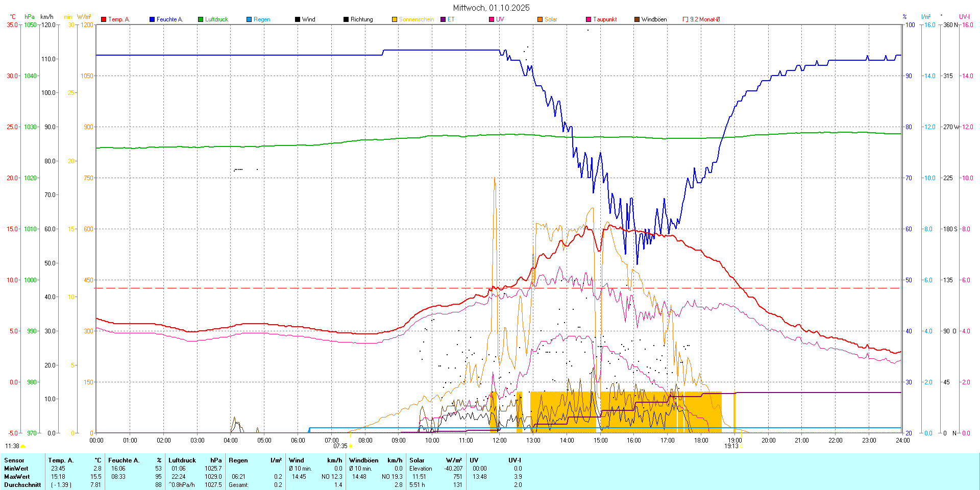Click the sunset time 19:13 marker
Image resolution: width=980 pixels, height=490 pixels.
pyautogui.click(x=731, y=446)
